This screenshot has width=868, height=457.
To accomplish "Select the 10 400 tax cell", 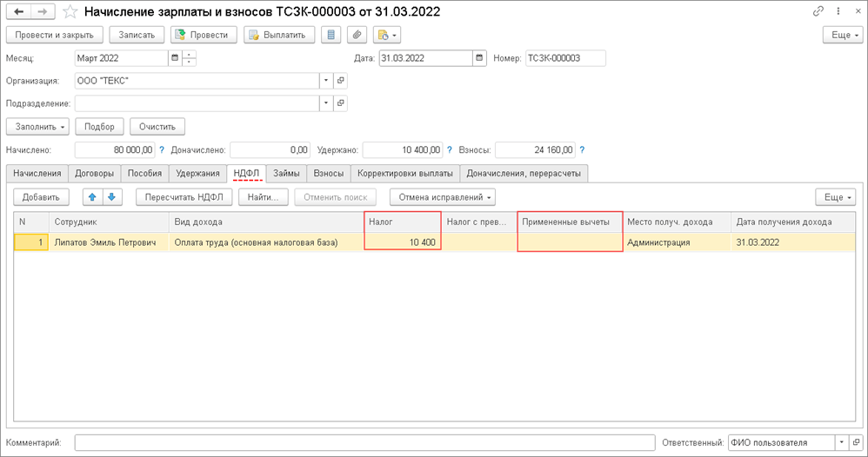I will [x=403, y=242].
